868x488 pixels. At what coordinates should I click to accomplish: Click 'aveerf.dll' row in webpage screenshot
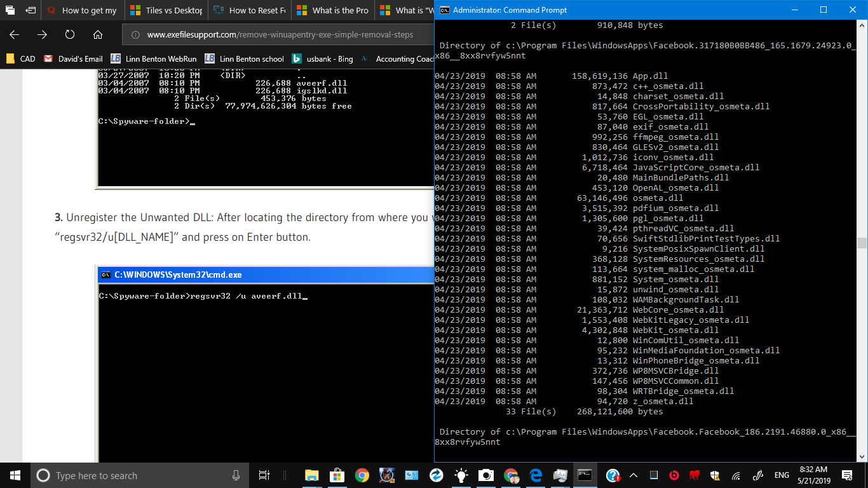[x=222, y=83]
